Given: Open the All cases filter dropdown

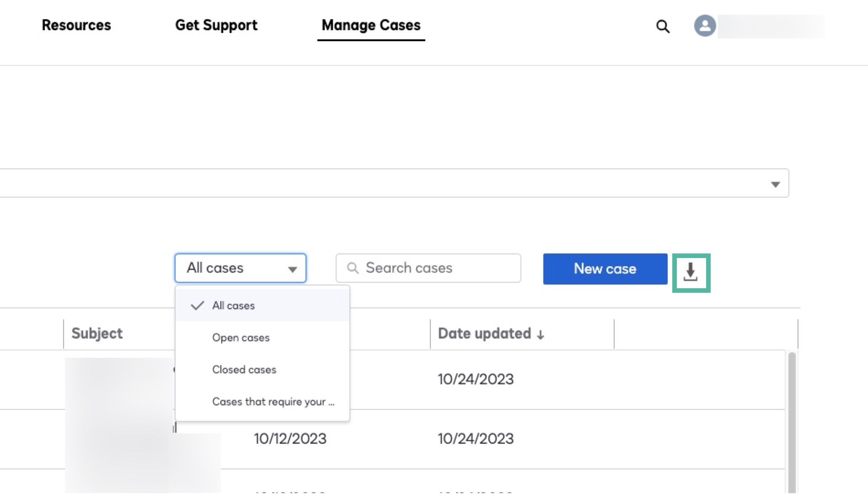Looking at the screenshot, I should tap(240, 268).
